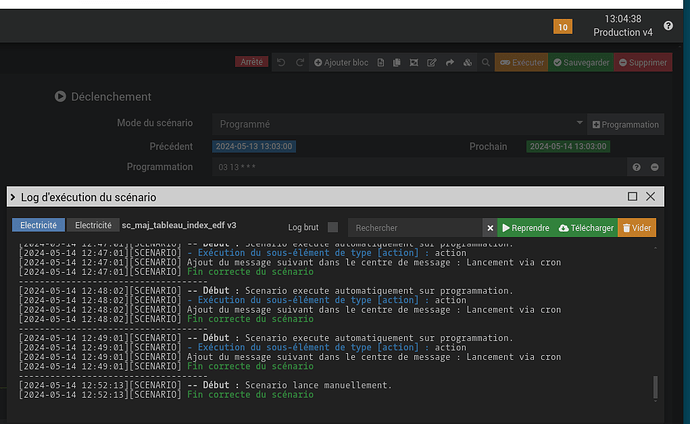Toggle the Log brut checkbox
The height and width of the screenshot is (424, 690).
pos(333,227)
